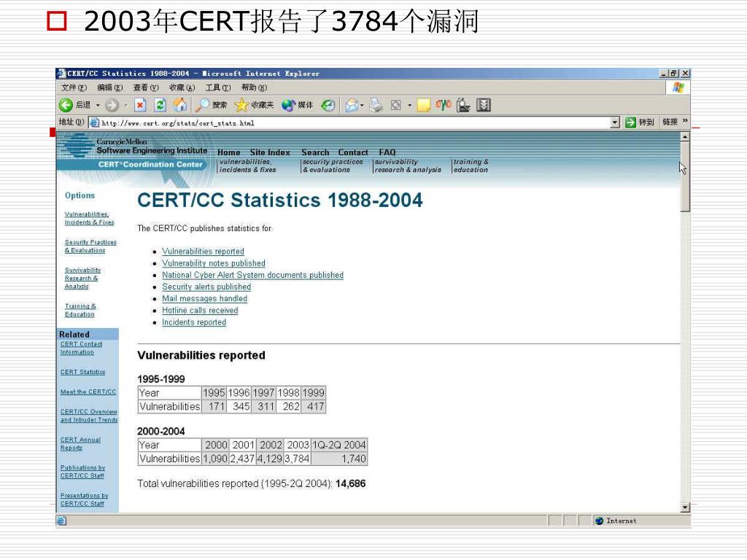
Task: Click the status bar page icon
Action: (61, 521)
